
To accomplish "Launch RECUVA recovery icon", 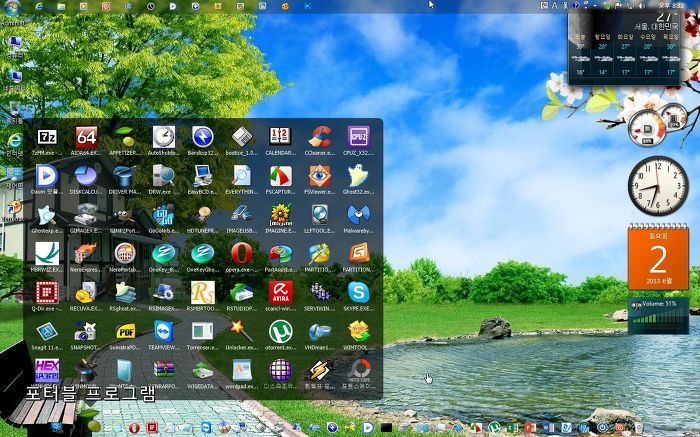I will 86,292.
